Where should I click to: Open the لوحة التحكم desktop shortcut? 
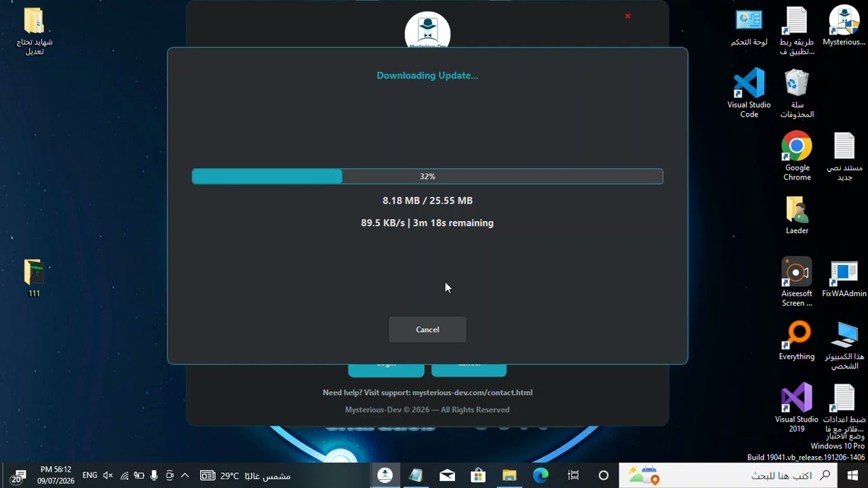click(749, 27)
